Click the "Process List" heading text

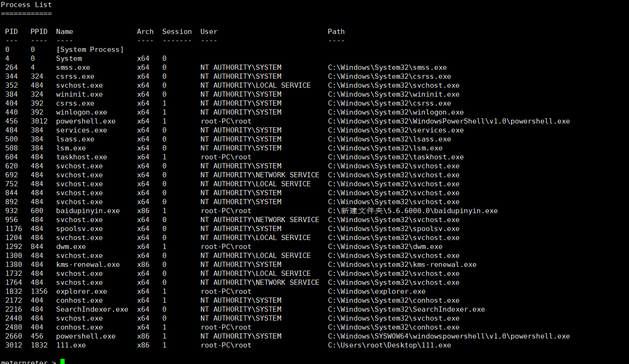pyautogui.click(x=26, y=5)
